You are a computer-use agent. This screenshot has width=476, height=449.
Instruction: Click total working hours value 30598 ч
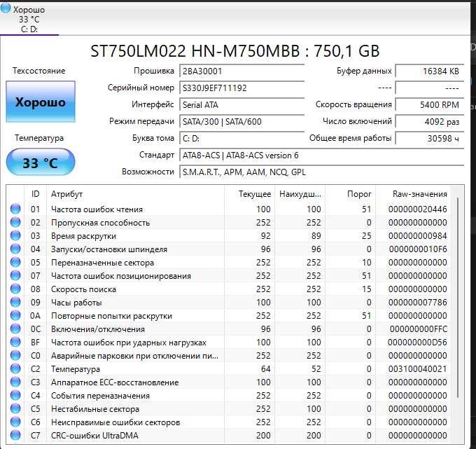(x=430, y=139)
